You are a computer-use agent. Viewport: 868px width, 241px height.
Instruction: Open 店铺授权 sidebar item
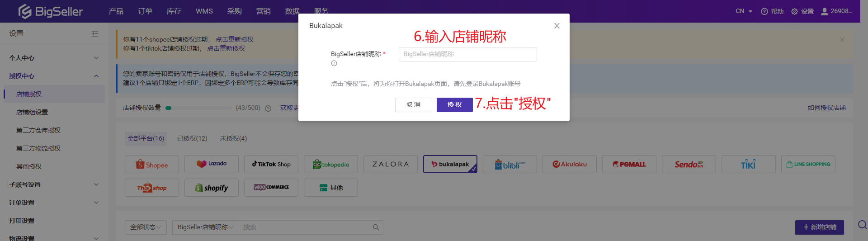[54, 94]
